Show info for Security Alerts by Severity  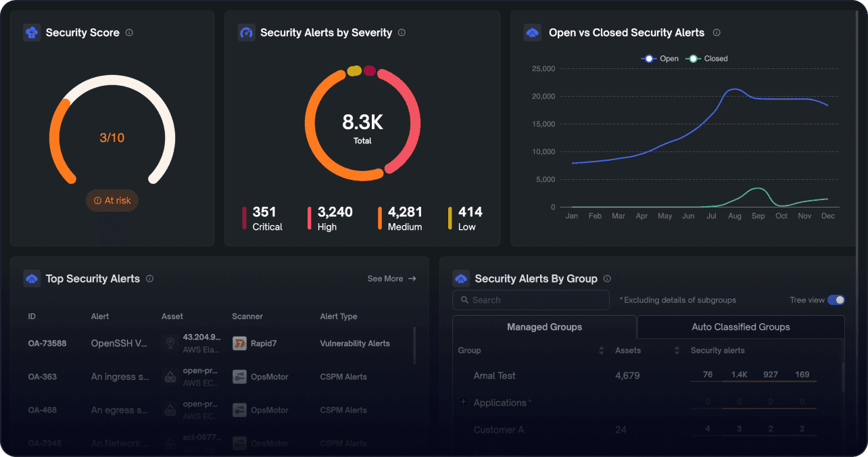402,32
